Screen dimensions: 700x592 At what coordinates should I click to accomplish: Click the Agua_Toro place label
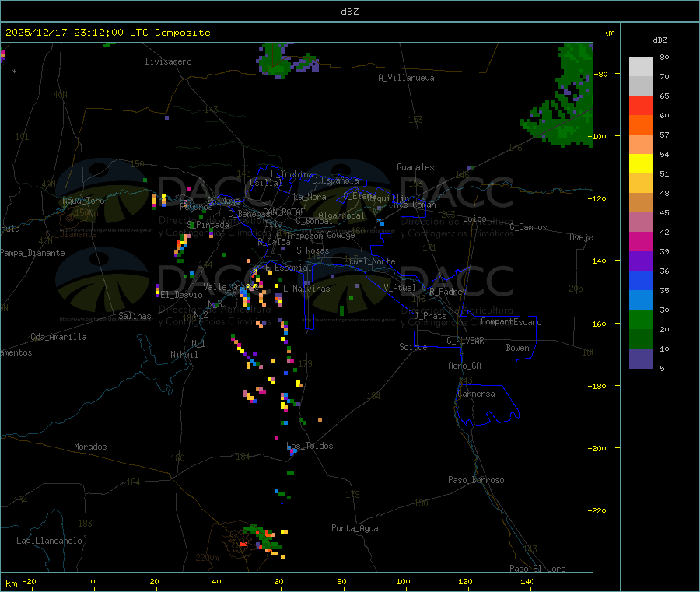pyautogui.click(x=83, y=201)
